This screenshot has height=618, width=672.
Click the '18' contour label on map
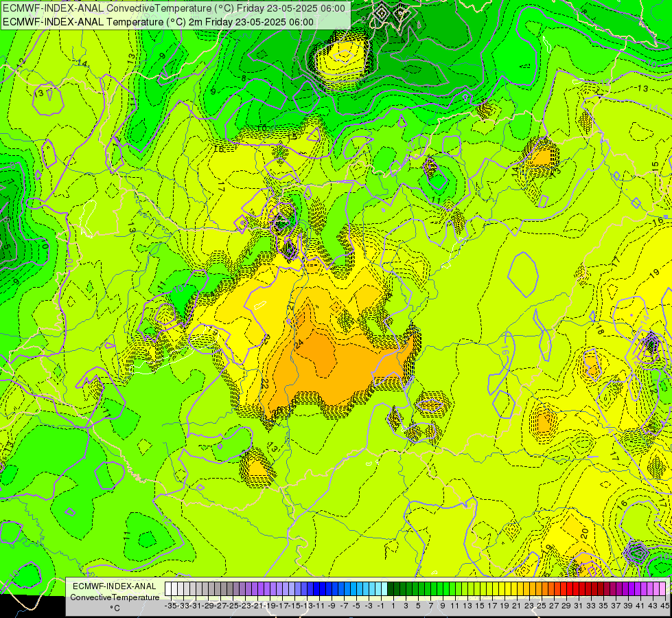point(600,330)
